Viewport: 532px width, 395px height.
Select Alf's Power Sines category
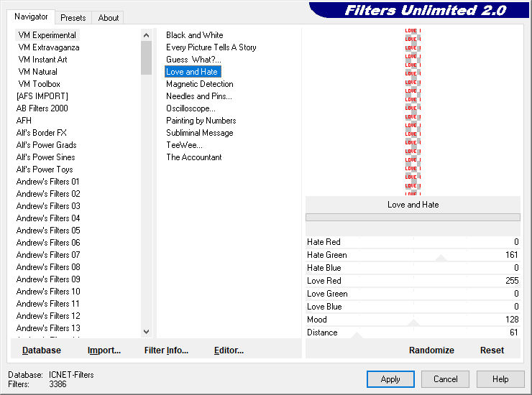(x=45, y=157)
